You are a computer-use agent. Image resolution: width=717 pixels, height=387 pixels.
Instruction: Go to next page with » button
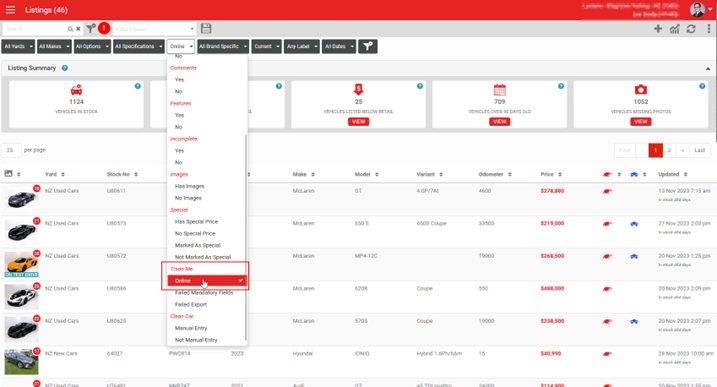[683, 150]
